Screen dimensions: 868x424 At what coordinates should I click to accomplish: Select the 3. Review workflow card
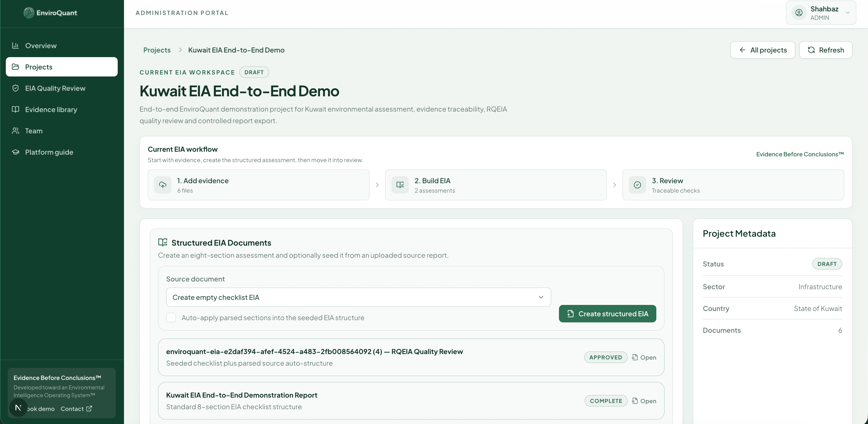coord(733,185)
